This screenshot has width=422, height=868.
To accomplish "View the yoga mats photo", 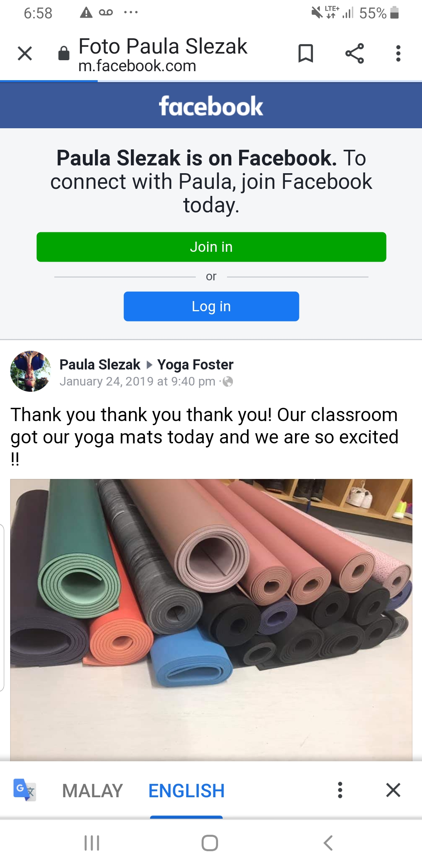I will [211, 620].
